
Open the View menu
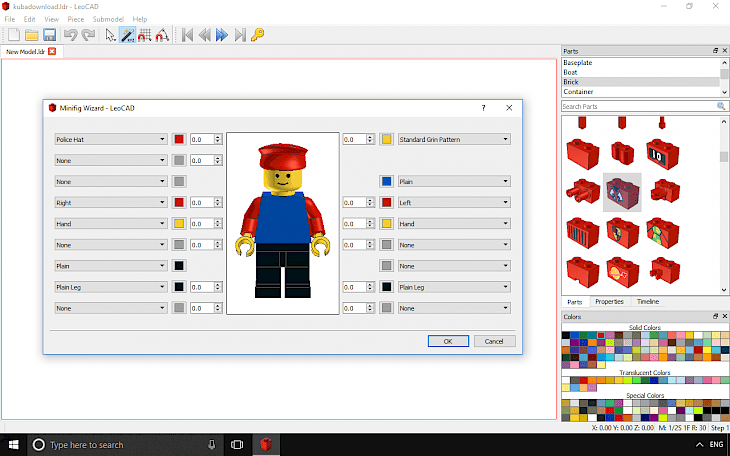tap(51, 19)
